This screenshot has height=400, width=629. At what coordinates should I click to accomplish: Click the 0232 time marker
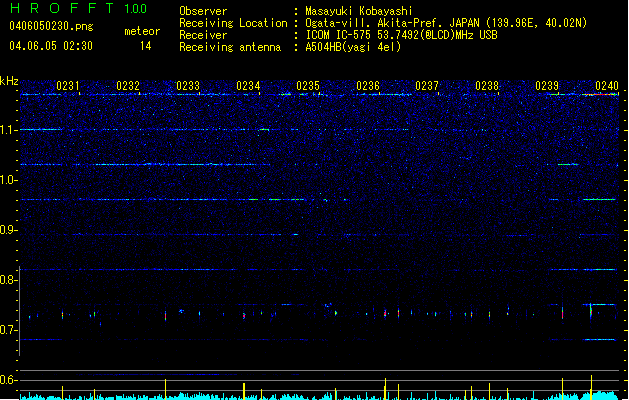click(128, 86)
